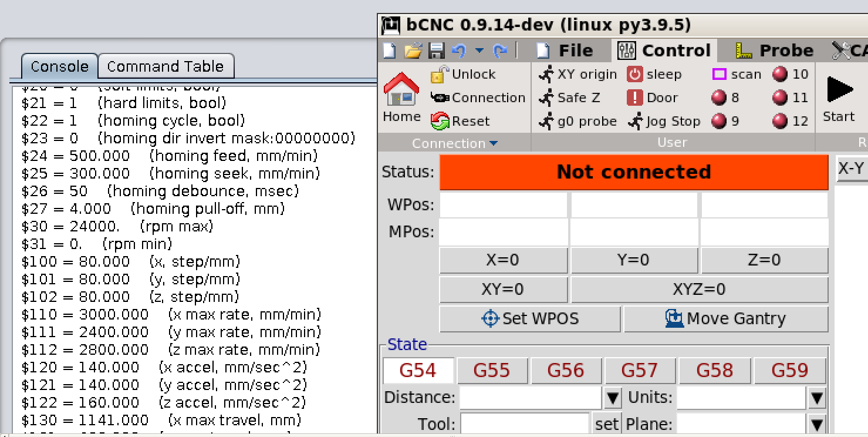Click user button 9 red ball
Screen dimensions: 868x437
coord(725,121)
